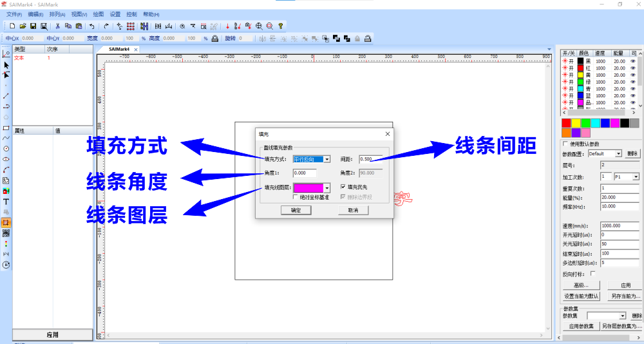Click the Undo arrow icon

91,26
